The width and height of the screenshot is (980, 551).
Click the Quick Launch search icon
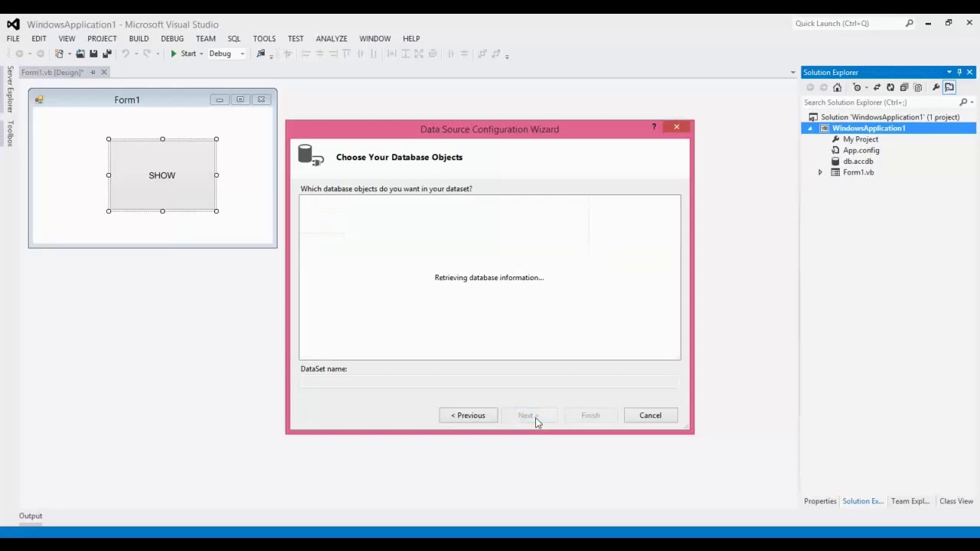(910, 24)
